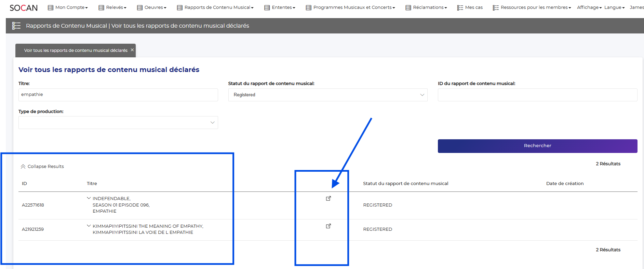This screenshot has width=644, height=269.
Task: Focus the ID du rapport input field
Action: tap(537, 95)
